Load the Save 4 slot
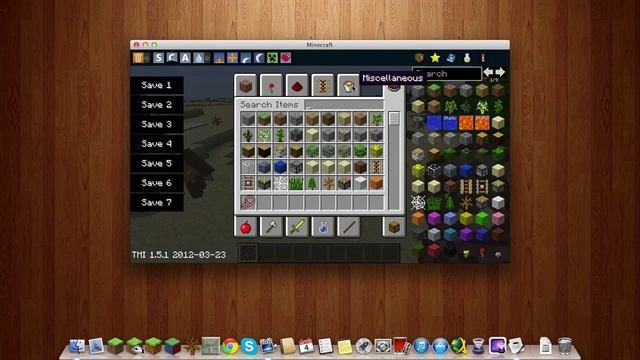 tap(157, 144)
